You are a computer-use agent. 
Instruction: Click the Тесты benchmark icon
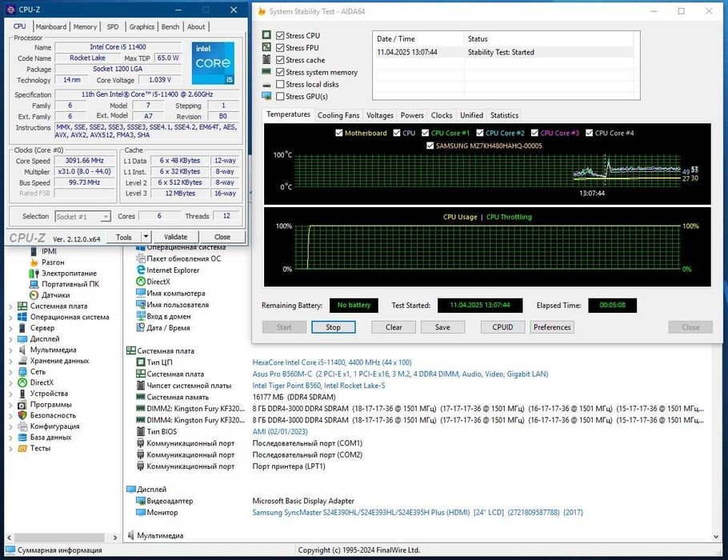coord(22,448)
